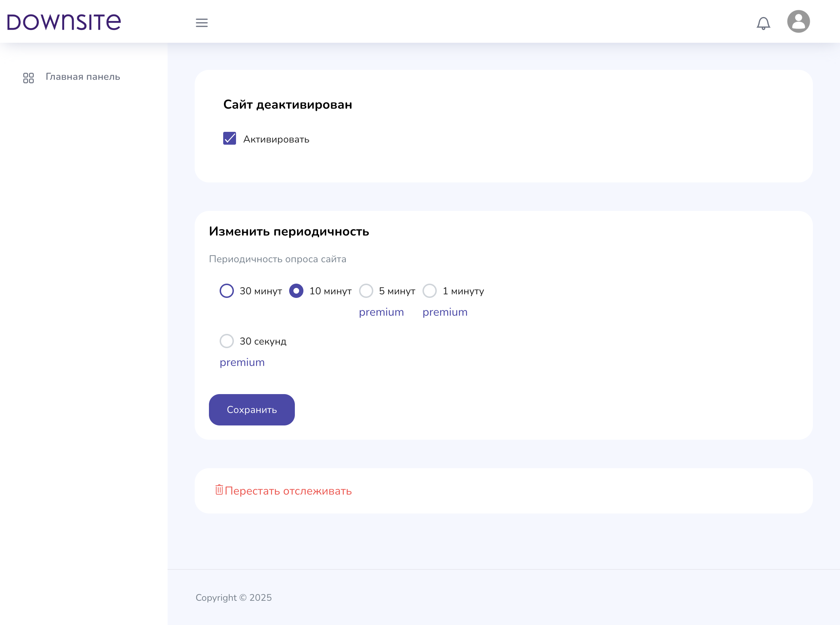Toggle the hamburger sidebar menu

[202, 23]
